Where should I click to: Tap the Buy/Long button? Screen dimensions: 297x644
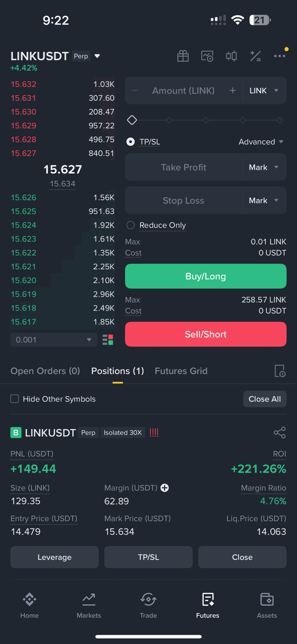point(206,276)
